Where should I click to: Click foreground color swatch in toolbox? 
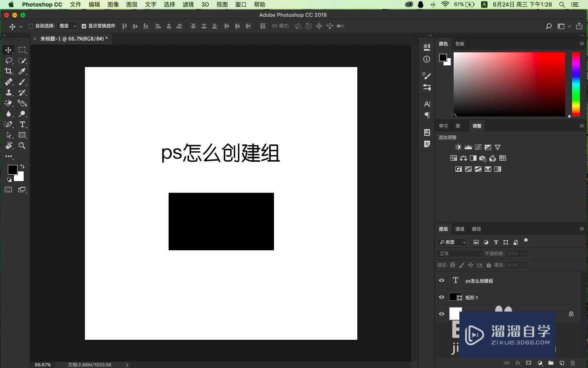click(x=12, y=169)
